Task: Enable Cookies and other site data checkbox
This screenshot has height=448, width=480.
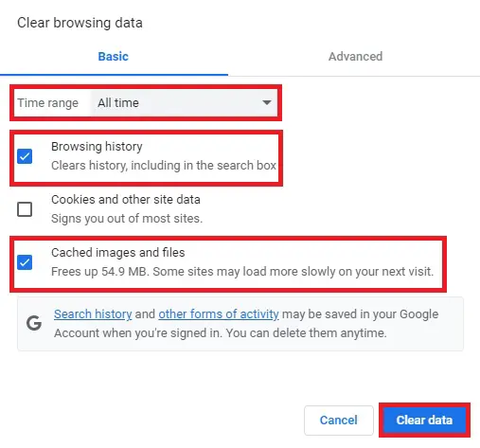Action: pos(25,209)
